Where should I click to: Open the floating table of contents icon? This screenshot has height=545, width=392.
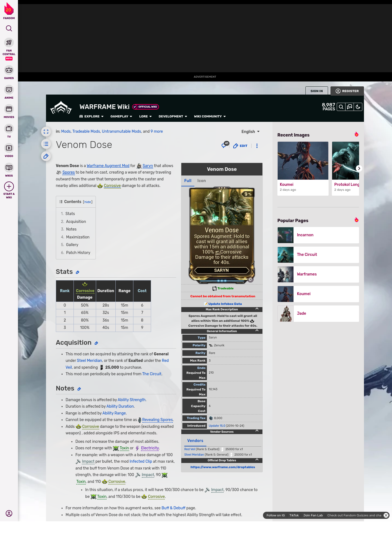click(46, 144)
